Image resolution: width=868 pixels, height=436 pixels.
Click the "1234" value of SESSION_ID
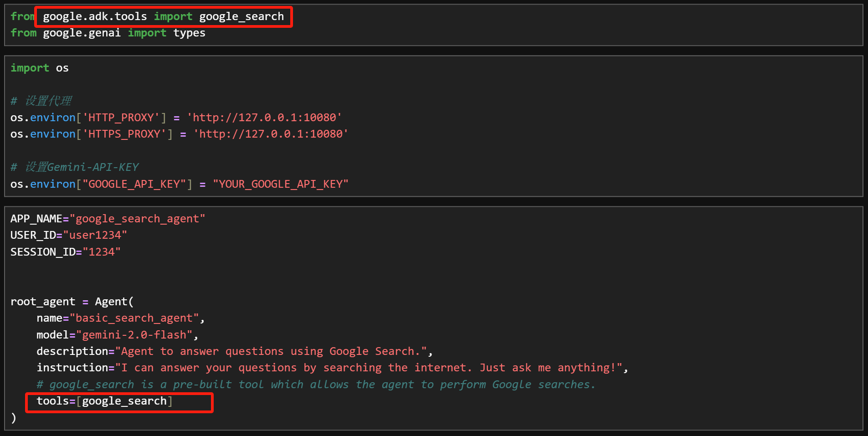pos(102,252)
